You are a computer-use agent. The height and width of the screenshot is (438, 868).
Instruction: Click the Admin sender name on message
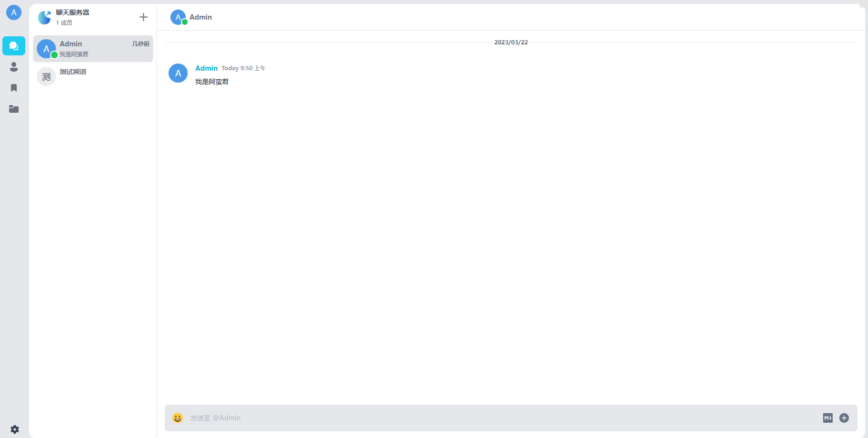point(206,68)
